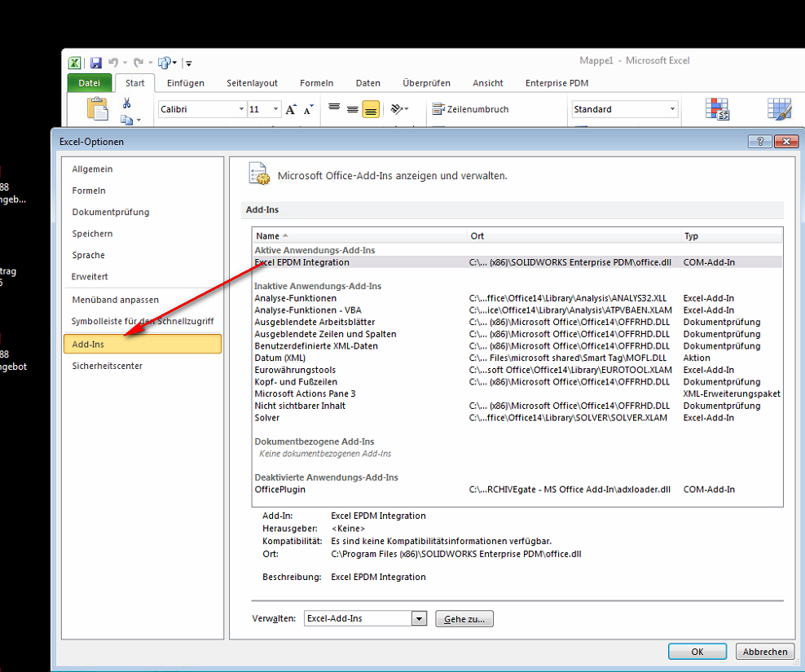
Task: Click the Copy icon in the ribbon
Action: (126, 120)
